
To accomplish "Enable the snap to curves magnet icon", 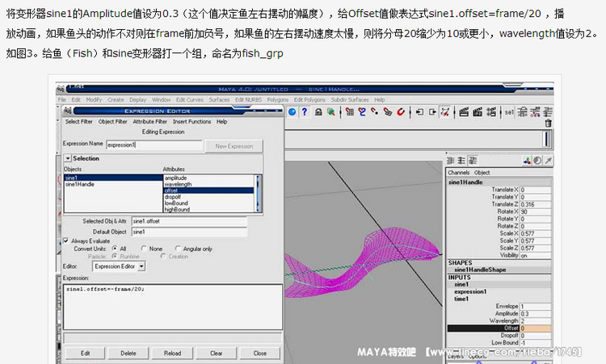I will click(362, 112).
